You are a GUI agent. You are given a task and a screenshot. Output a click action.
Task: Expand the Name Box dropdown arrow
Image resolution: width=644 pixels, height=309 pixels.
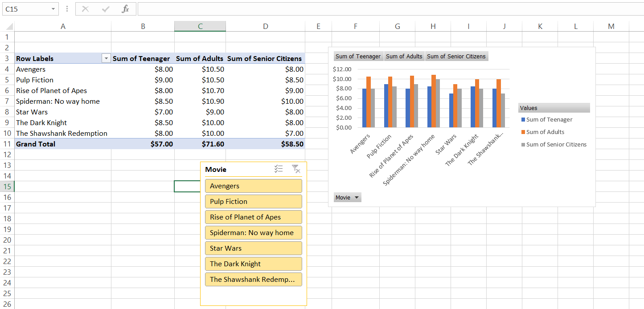(x=53, y=9)
